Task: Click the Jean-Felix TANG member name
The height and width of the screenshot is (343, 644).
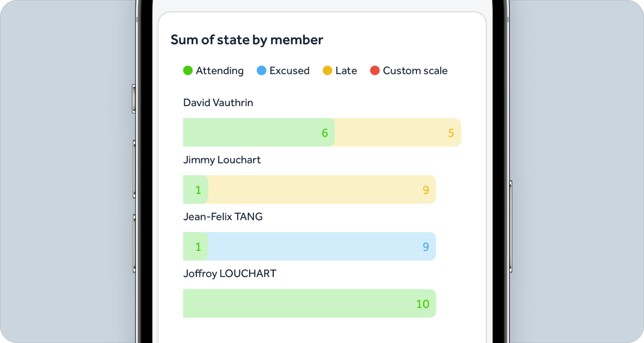Action: click(223, 217)
